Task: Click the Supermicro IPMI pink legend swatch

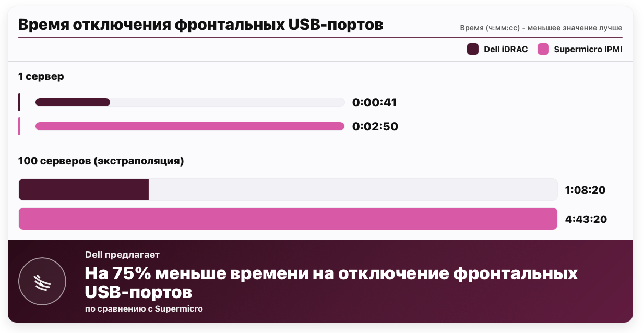Action: 543,50
